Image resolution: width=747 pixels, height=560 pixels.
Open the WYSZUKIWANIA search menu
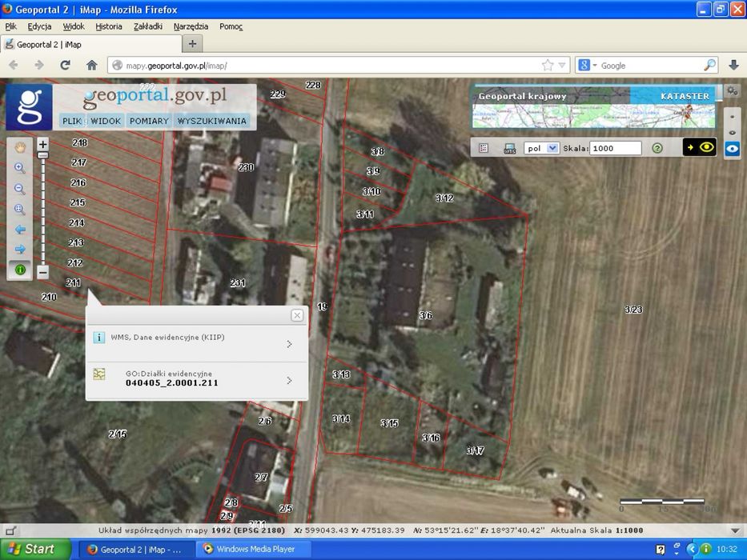click(212, 121)
